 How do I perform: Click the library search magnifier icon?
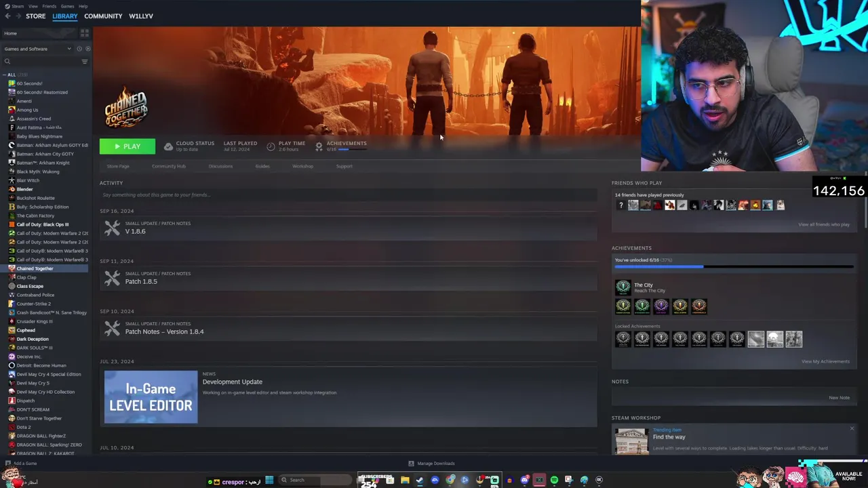(x=7, y=62)
